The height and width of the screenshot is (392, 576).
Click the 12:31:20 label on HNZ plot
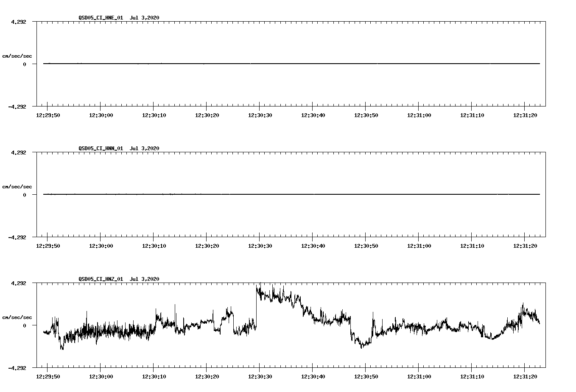point(525,376)
